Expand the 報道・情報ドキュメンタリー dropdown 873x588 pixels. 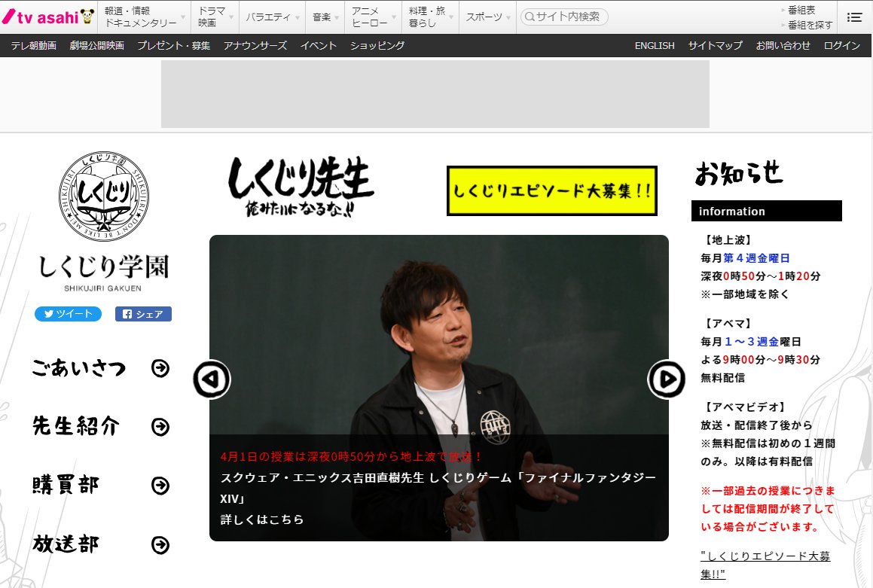click(x=145, y=17)
